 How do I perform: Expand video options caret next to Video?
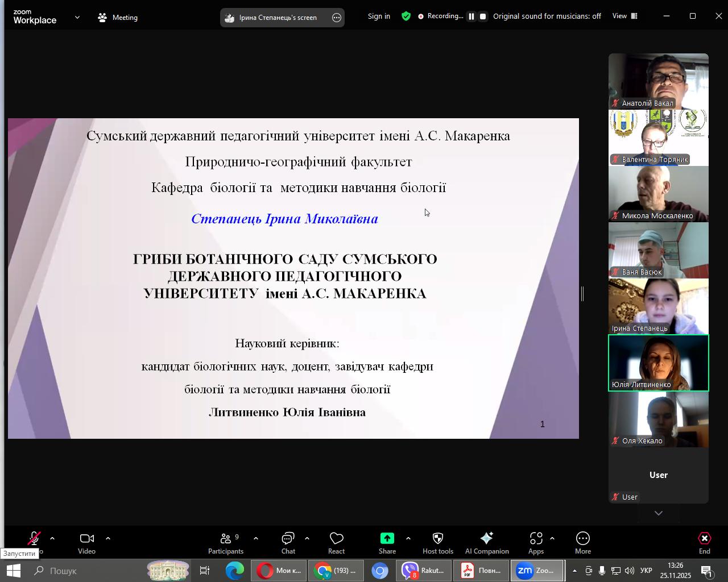click(x=108, y=538)
